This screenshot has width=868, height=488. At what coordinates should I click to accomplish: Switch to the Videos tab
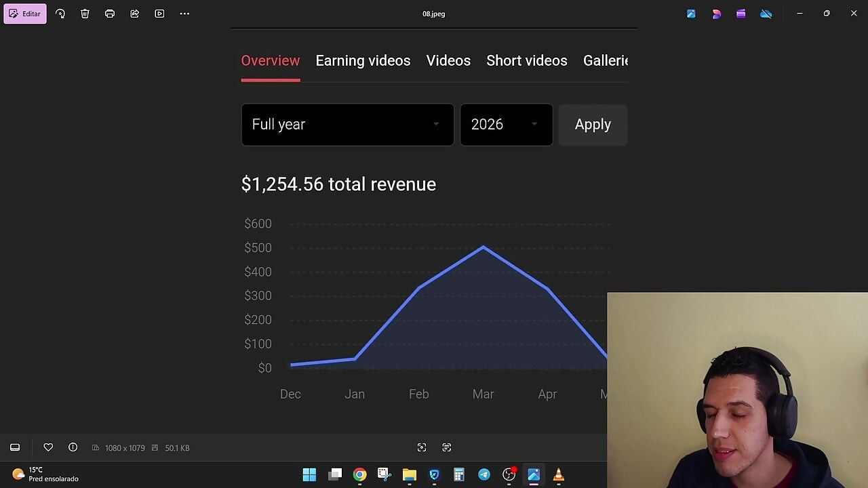tap(448, 60)
